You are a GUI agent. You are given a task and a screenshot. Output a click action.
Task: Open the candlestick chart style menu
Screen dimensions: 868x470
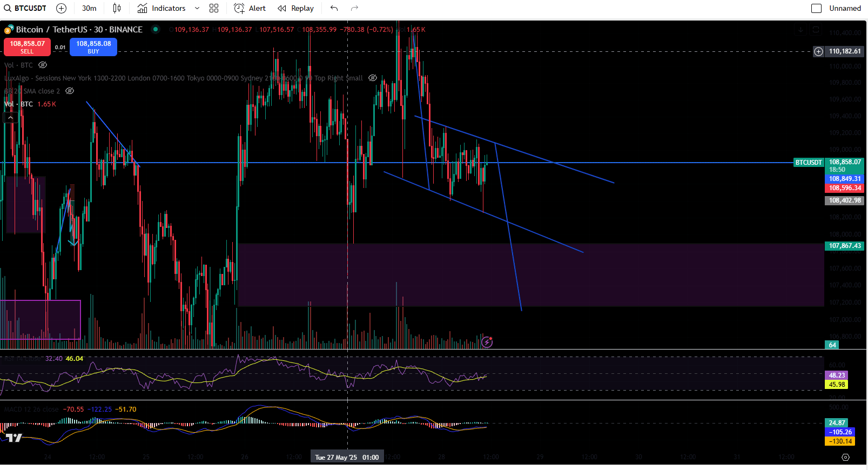click(117, 8)
